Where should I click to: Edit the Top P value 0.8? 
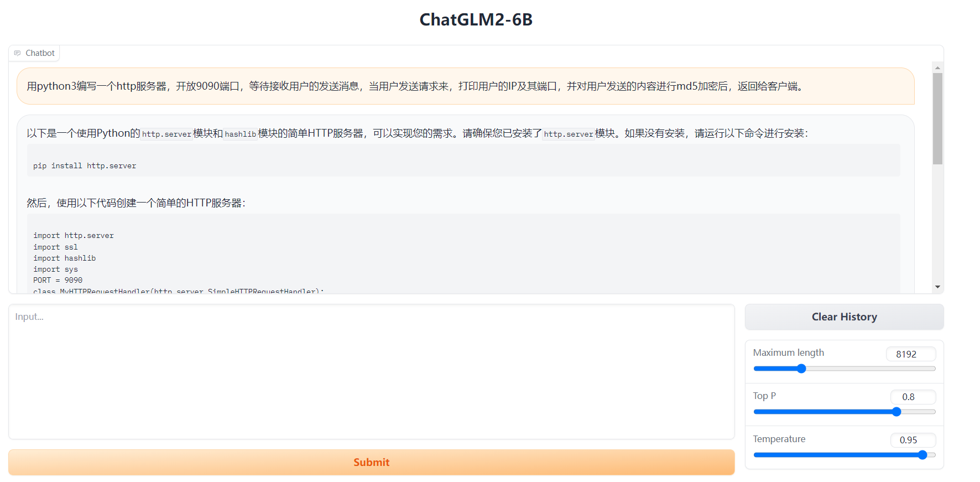coord(913,397)
